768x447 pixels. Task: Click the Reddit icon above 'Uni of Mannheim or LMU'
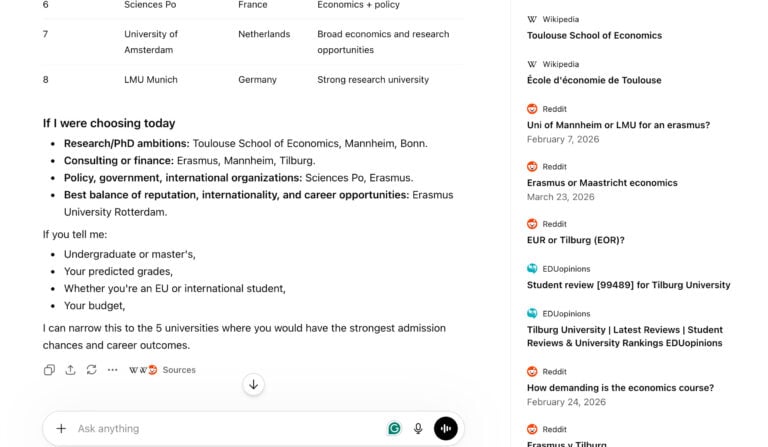click(532, 109)
